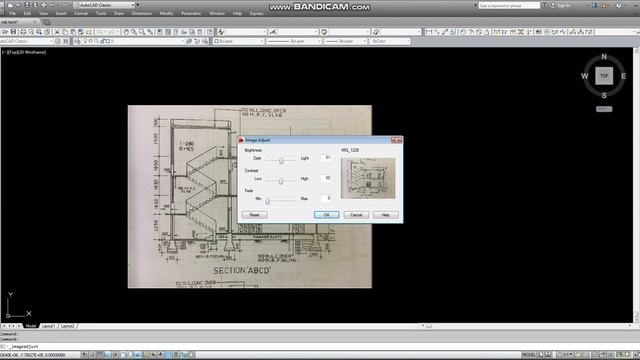The image size is (640, 360).
Task: Switch to the Layout1 tab
Action: tap(48, 326)
